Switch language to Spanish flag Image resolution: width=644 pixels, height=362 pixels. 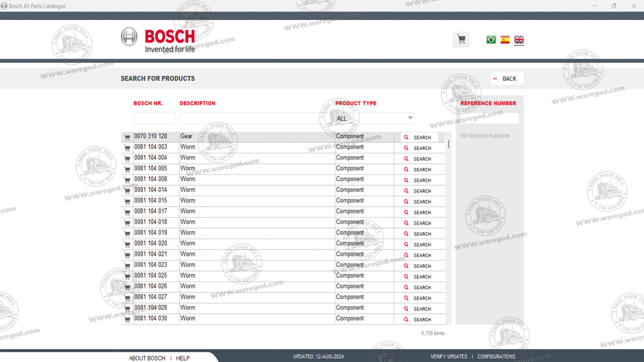coord(505,40)
